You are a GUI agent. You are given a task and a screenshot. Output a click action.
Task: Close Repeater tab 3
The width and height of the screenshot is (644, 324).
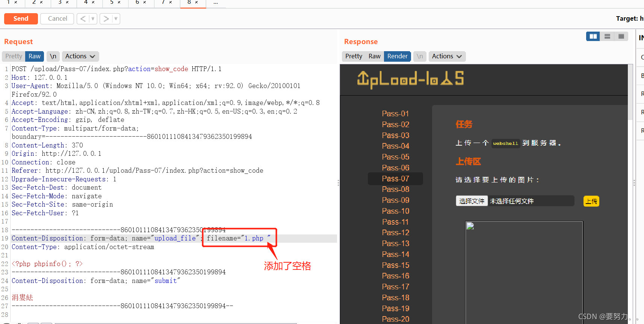67,2
